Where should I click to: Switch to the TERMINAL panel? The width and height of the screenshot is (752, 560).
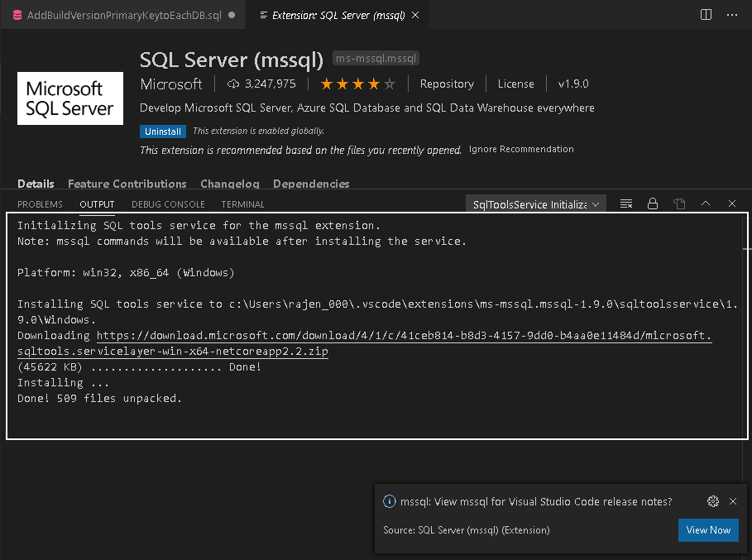point(242,203)
